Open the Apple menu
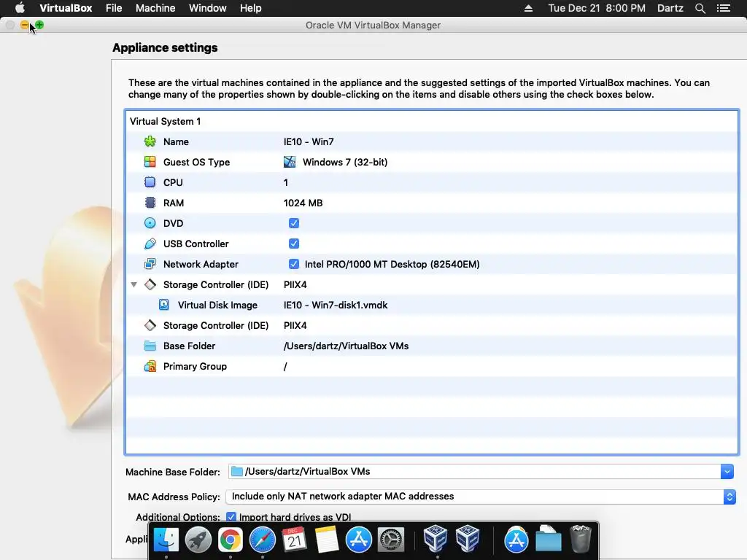This screenshot has width=747, height=560. tap(20, 8)
